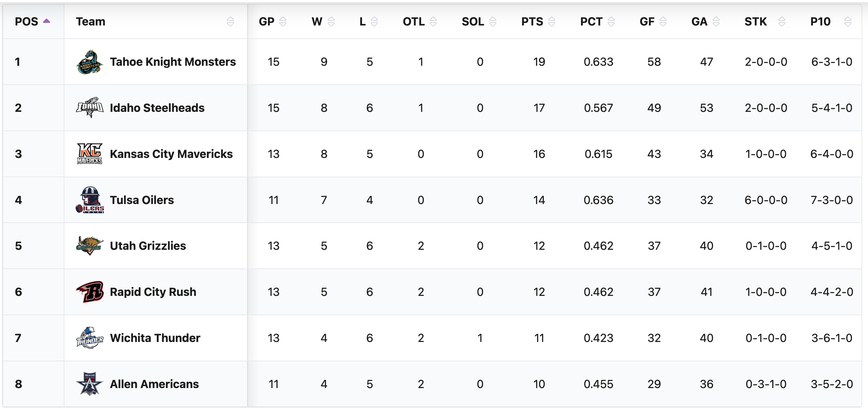
Task: Open the Tahoe Knight Monsters team link
Action: (x=173, y=62)
